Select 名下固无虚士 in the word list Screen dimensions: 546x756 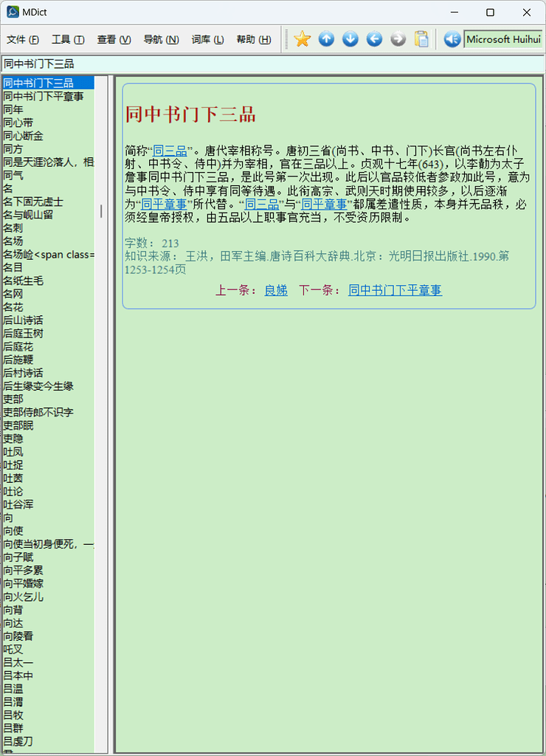[x=48, y=202]
